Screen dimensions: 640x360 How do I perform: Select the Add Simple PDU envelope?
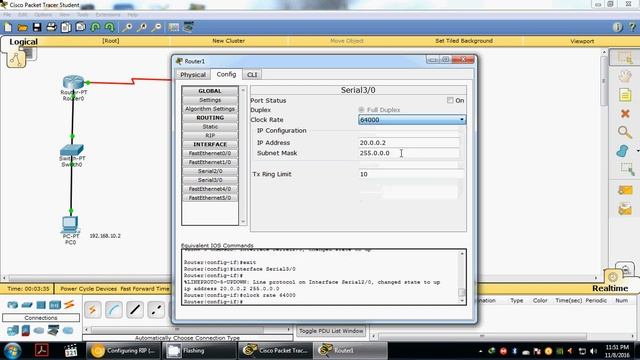click(625, 190)
